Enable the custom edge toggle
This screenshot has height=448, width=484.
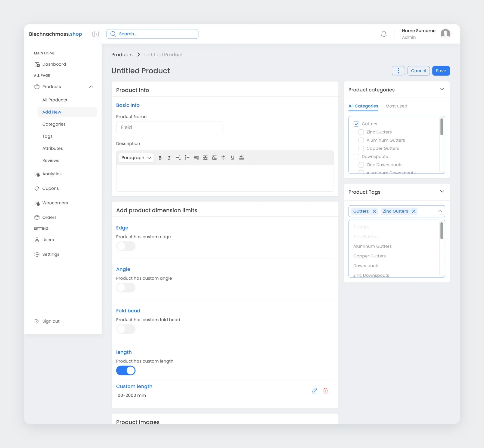click(126, 246)
